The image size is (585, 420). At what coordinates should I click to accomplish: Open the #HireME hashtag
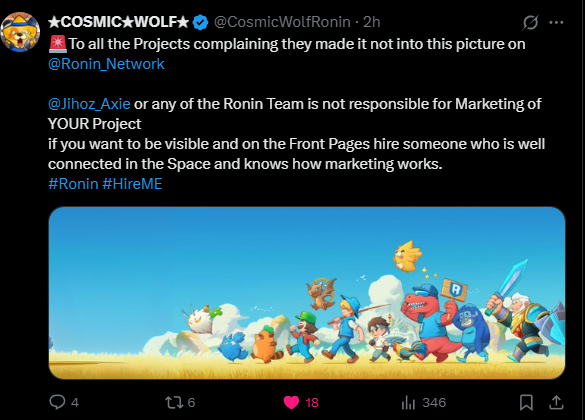(x=132, y=184)
